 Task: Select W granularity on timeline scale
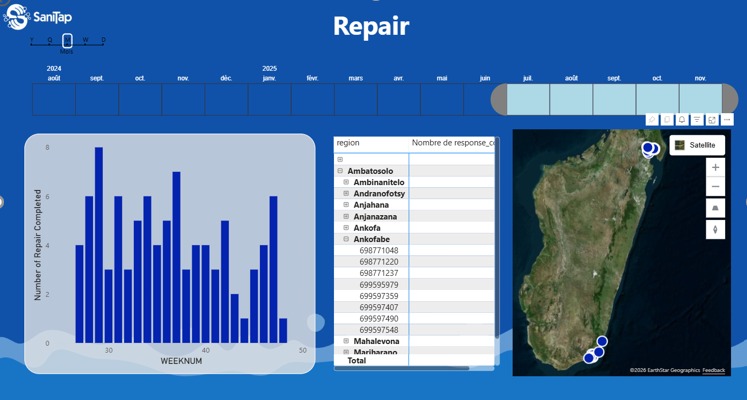85,40
